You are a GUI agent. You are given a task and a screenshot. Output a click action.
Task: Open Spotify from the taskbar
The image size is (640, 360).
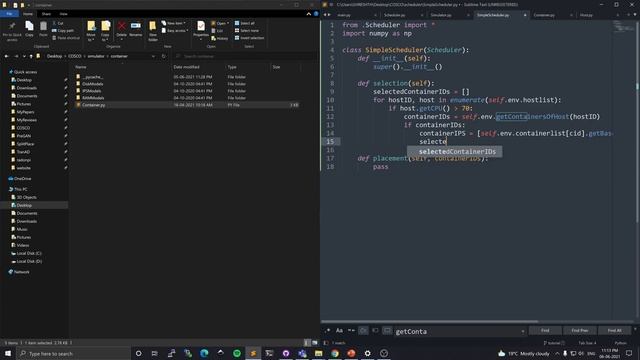[237, 353]
